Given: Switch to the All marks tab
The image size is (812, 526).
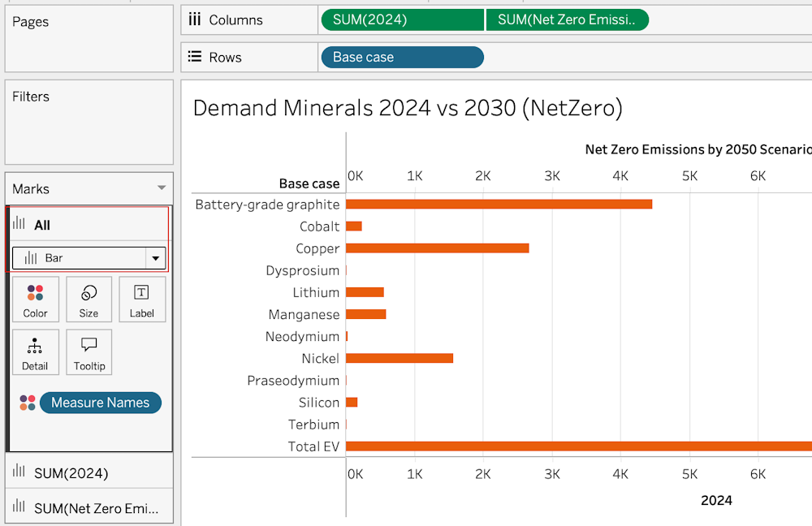Looking at the screenshot, I should click(x=89, y=225).
